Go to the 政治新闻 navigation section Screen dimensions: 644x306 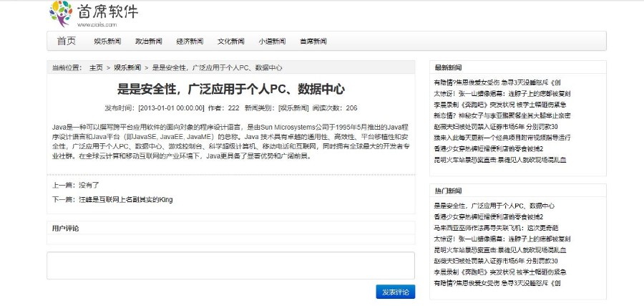pyautogui.click(x=149, y=41)
